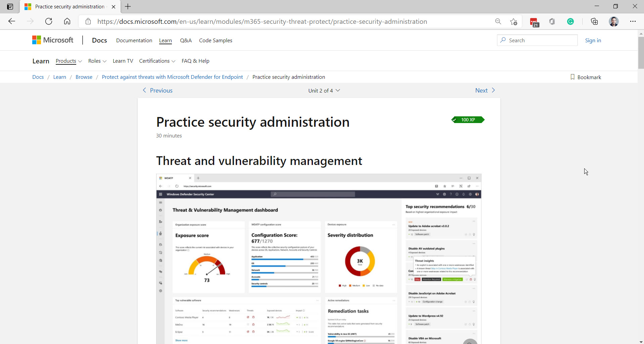This screenshot has height=344, width=644.
Task: Open the user profile avatar
Action: click(614, 21)
